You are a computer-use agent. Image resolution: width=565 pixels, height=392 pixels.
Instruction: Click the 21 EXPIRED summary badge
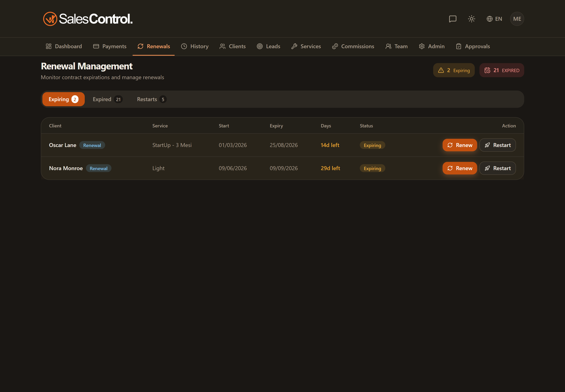tap(502, 70)
